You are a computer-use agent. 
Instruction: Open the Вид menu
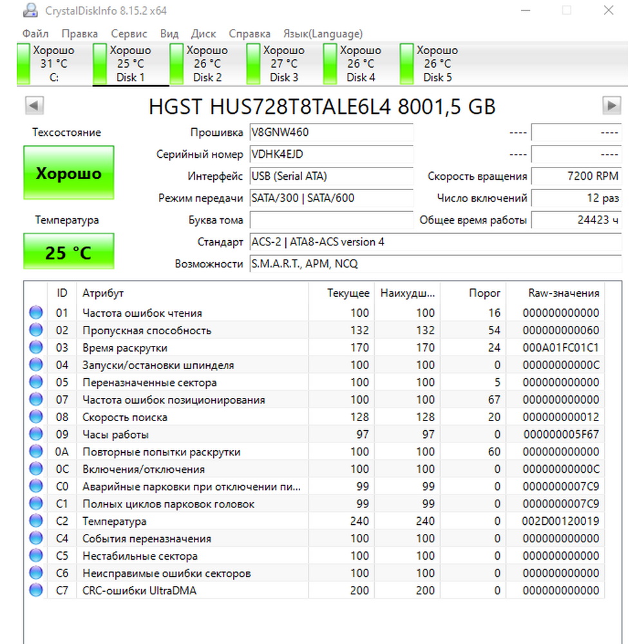[x=169, y=33]
